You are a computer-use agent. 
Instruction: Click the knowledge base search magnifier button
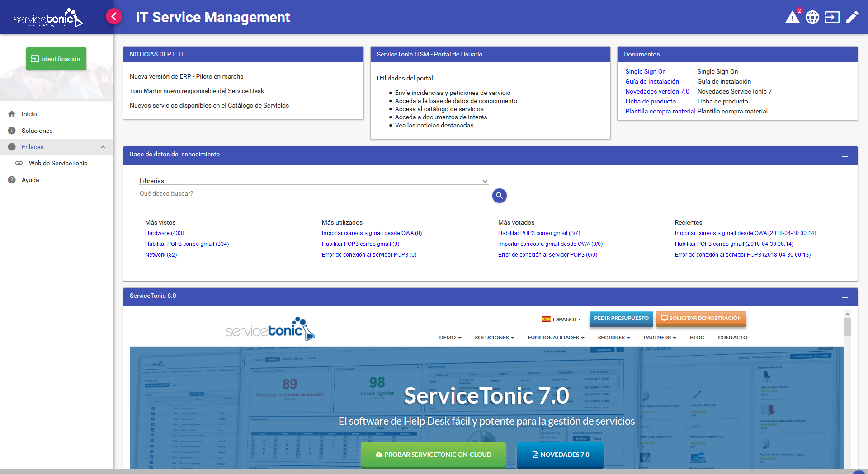[x=499, y=196]
